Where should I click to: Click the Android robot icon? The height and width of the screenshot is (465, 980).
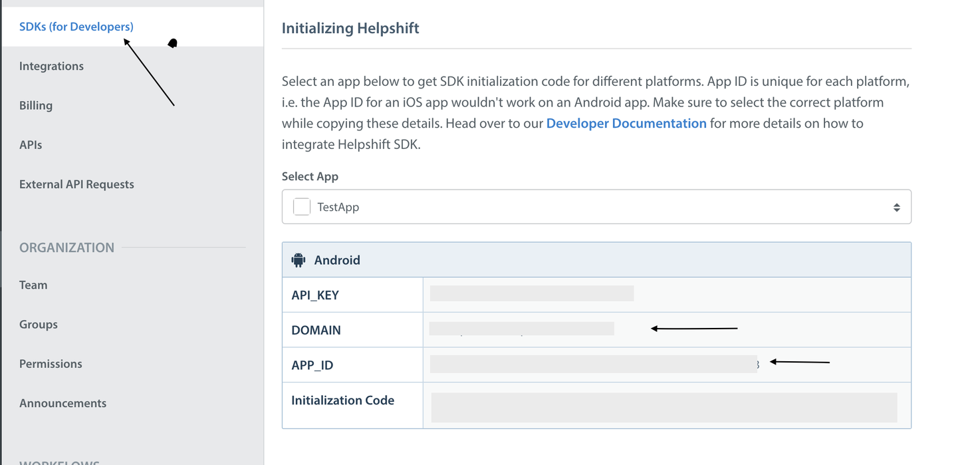299,260
